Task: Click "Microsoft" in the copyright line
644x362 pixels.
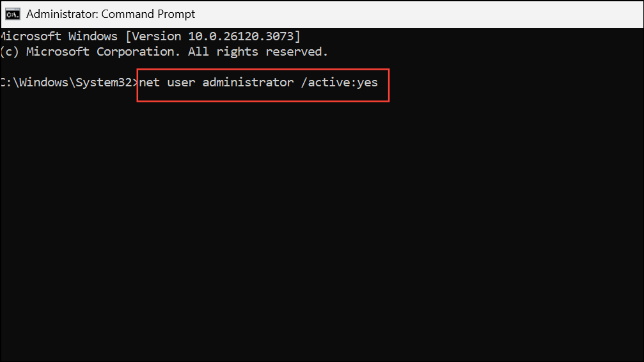Action: (58, 52)
